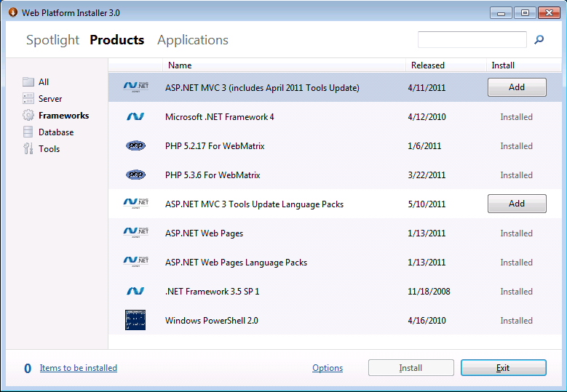Click the PHP 5.3.6 logo icon
Image resolution: width=567 pixels, height=392 pixels.
[135, 175]
